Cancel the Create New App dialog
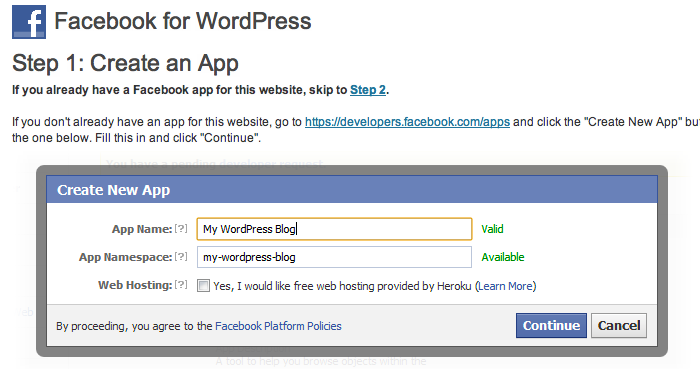The image size is (700, 369). click(619, 325)
